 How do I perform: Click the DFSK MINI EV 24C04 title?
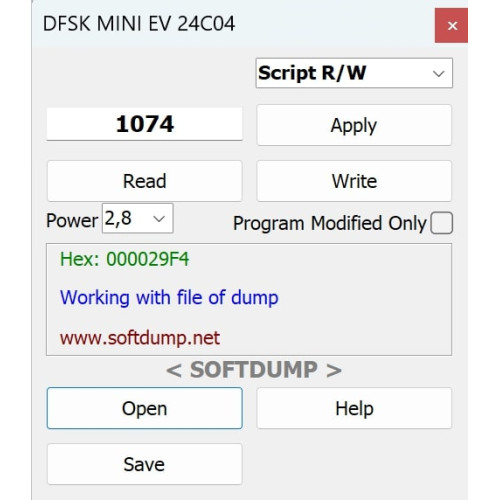click(139, 24)
